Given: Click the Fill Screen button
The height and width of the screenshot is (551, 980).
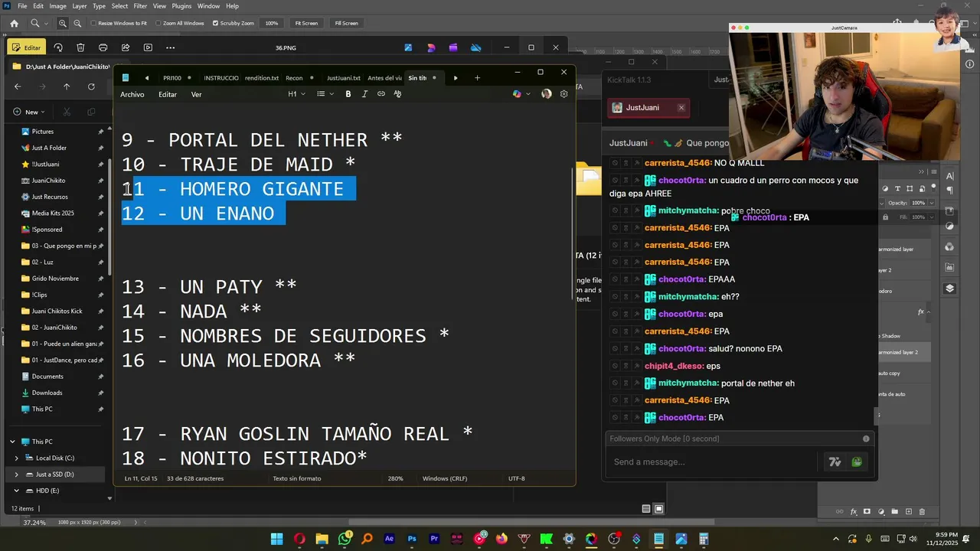Looking at the screenshot, I should 346,23.
